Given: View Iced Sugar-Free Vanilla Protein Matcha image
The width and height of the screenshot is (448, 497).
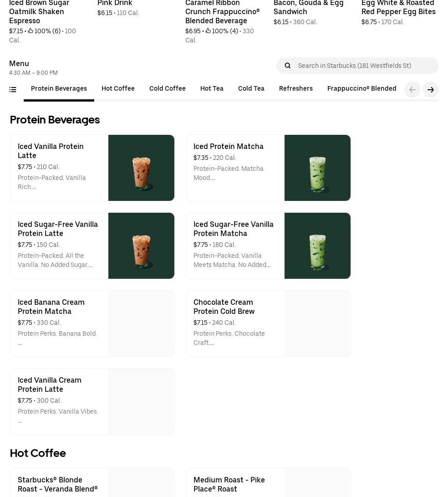Looking at the screenshot, I should 317,246.
